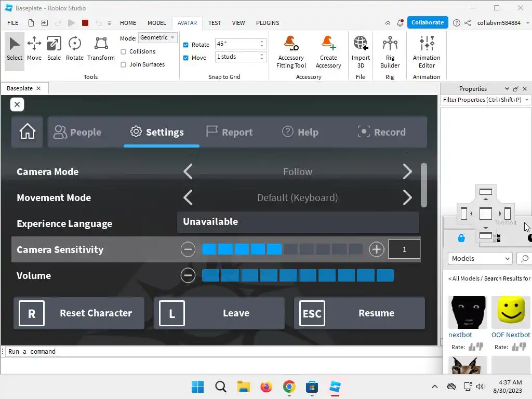Viewport: 532px width, 399px height.
Task: Uncheck the Rotate snap checkbox
Action: click(x=185, y=45)
